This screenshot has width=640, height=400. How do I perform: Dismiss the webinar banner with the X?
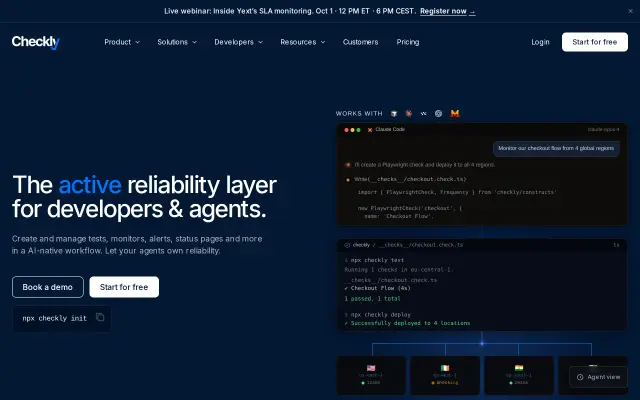point(630,11)
